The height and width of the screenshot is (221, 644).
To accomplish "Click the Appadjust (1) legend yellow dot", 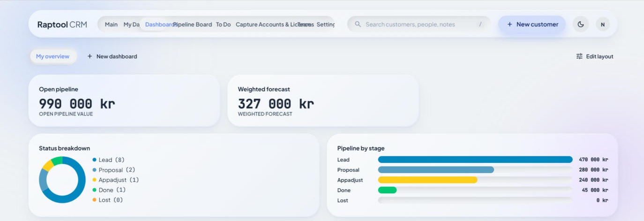I will pos(94,180).
